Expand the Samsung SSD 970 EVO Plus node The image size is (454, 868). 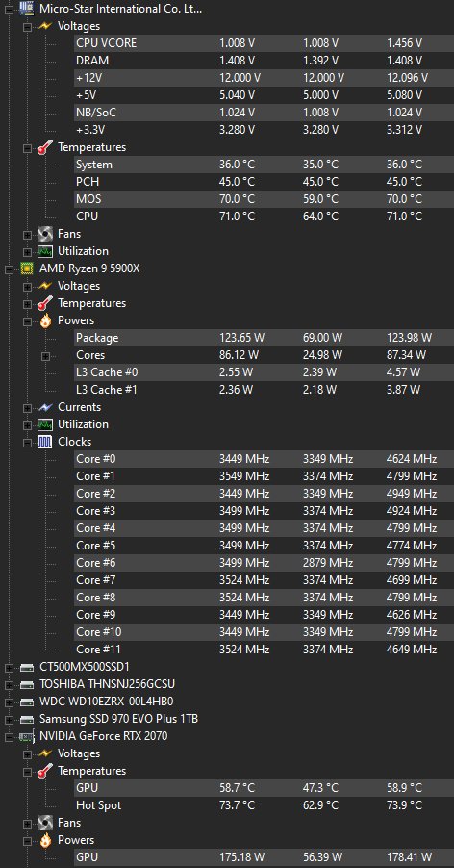tap(9, 719)
